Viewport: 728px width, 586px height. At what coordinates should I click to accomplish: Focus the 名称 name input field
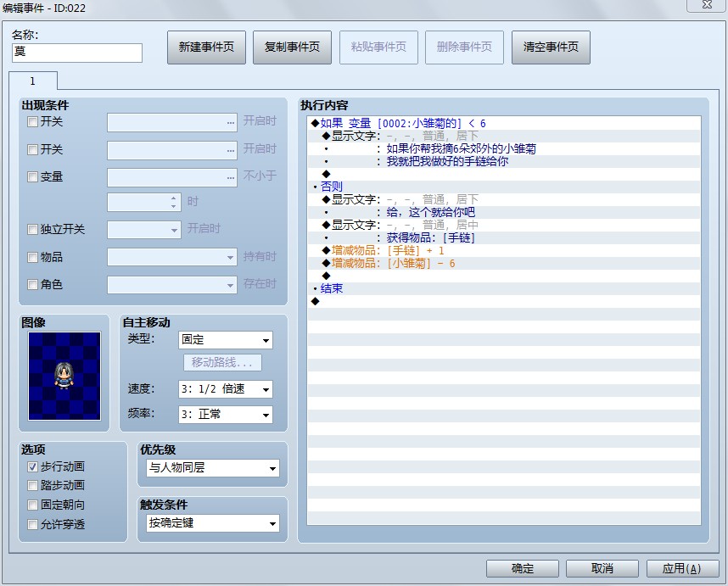point(77,53)
